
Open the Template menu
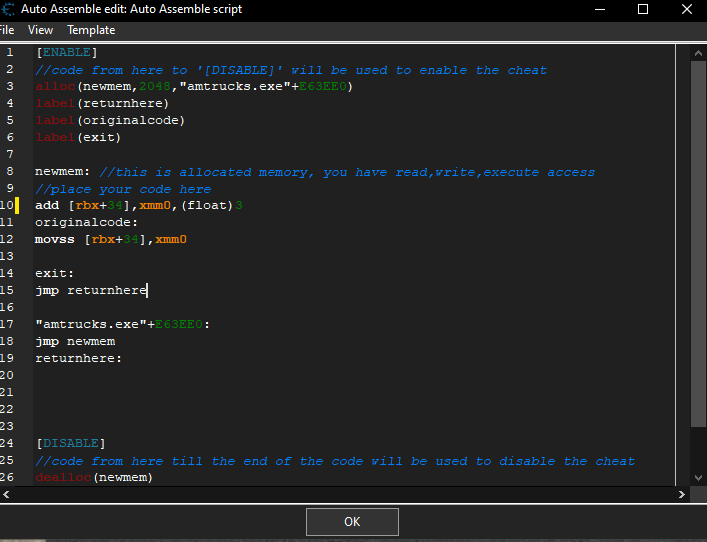click(91, 30)
